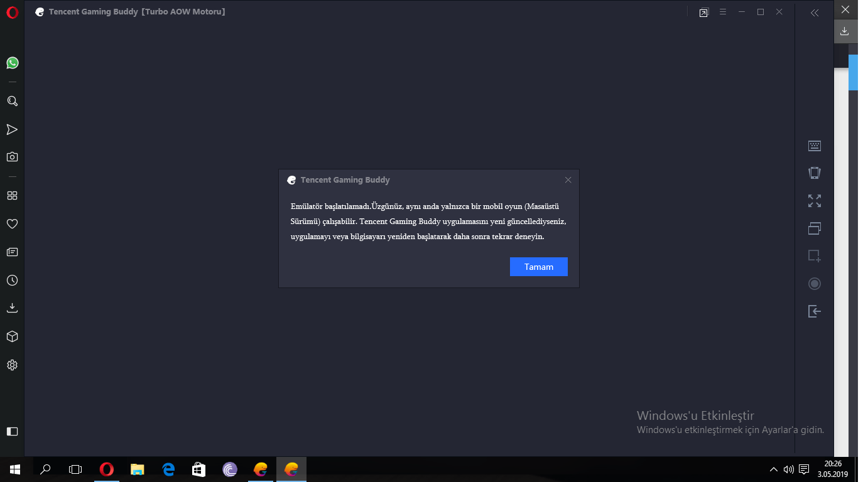Minimize the Tencent Gaming Buddy window
Screen dimensions: 868x482
742,12
